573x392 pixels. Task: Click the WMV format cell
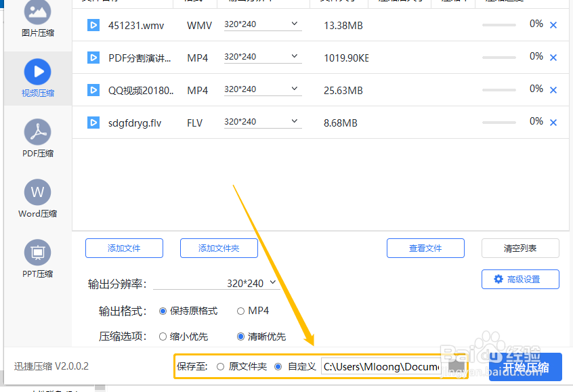click(199, 26)
